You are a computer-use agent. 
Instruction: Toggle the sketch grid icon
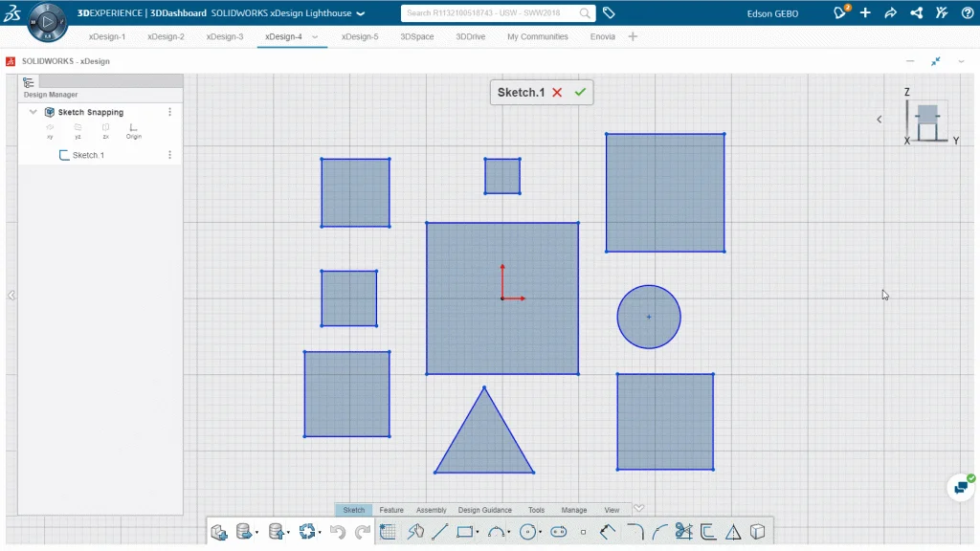point(389,532)
